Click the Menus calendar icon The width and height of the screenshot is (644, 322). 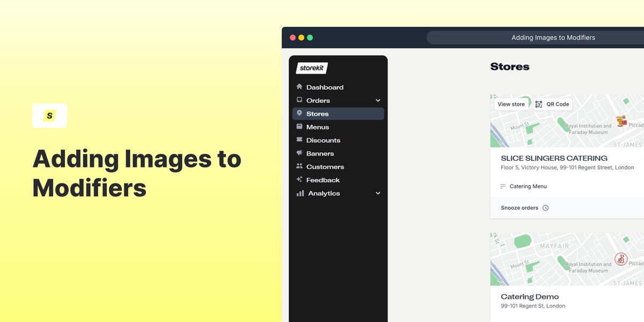coord(299,127)
